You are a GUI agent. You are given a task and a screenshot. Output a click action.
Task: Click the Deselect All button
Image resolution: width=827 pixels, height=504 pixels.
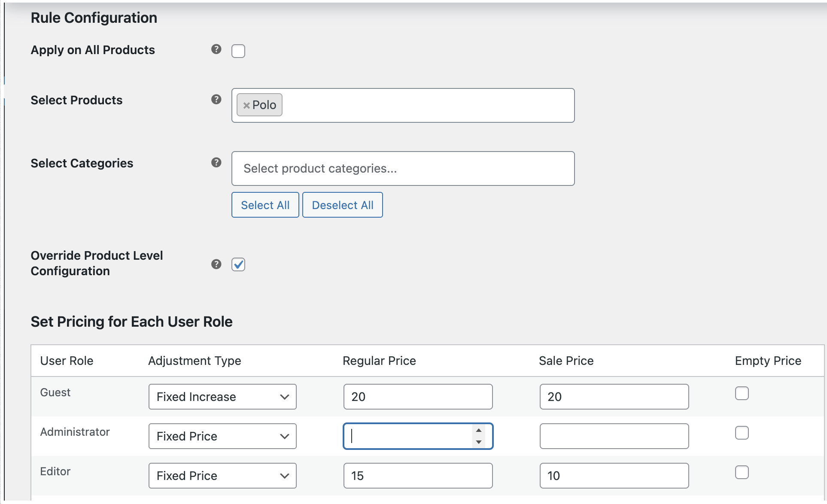click(342, 205)
